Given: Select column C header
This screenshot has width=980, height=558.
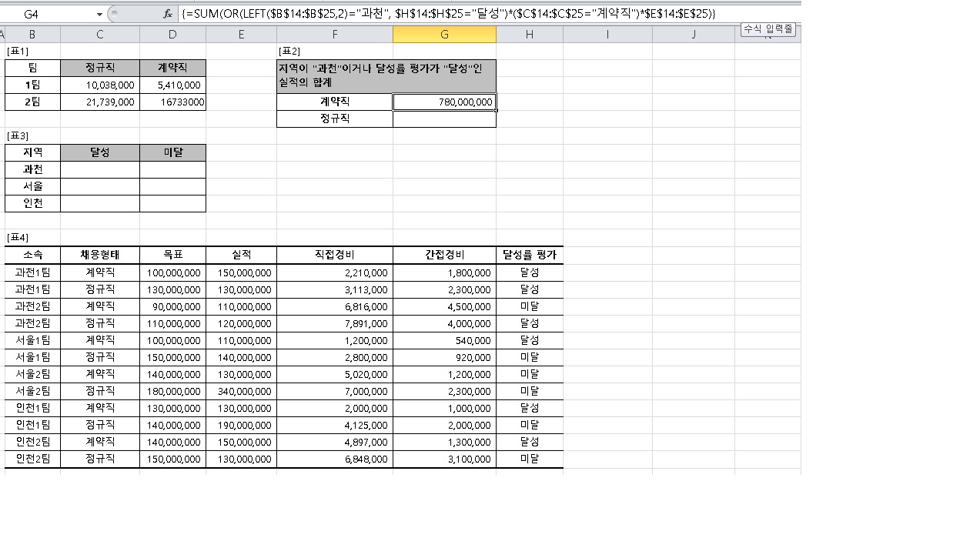Looking at the screenshot, I should point(99,34).
